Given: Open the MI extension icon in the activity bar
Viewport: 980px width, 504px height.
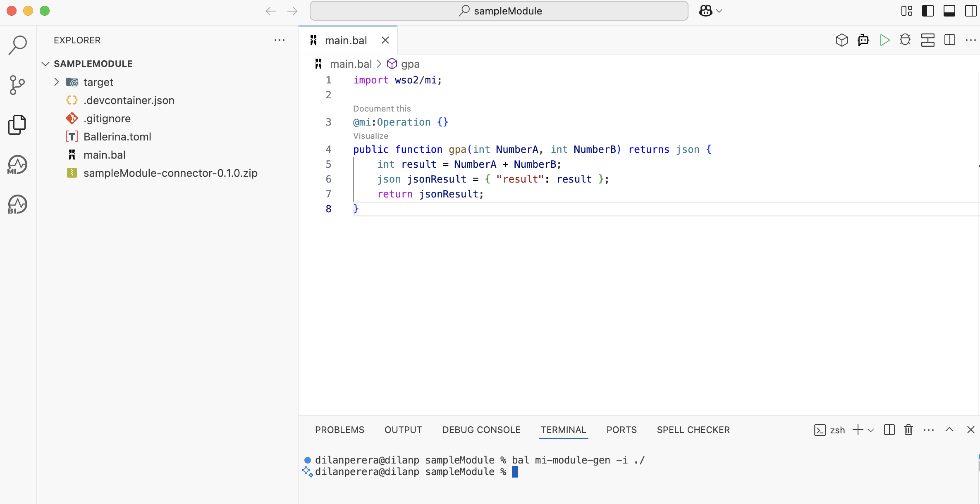Looking at the screenshot, I should (17, 164).
